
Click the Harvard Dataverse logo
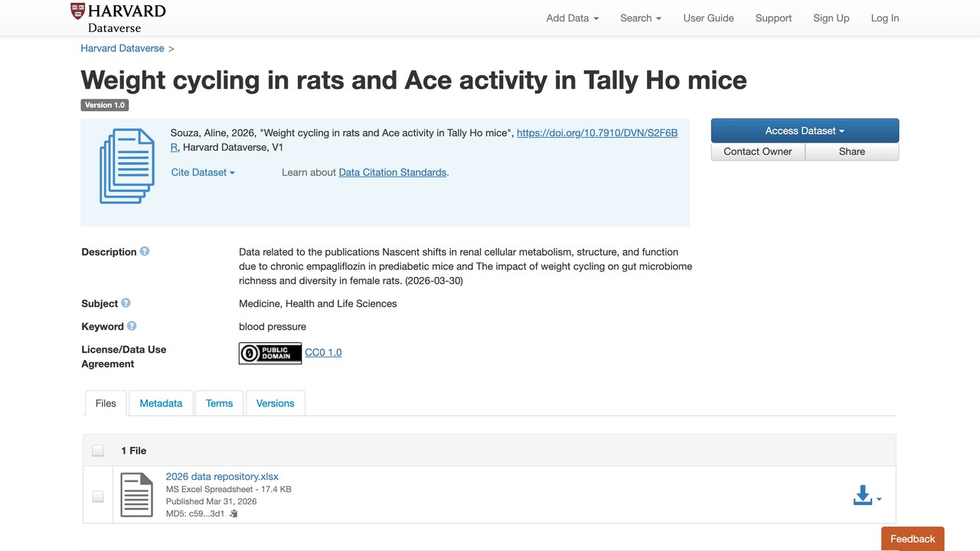pos(118,18)
